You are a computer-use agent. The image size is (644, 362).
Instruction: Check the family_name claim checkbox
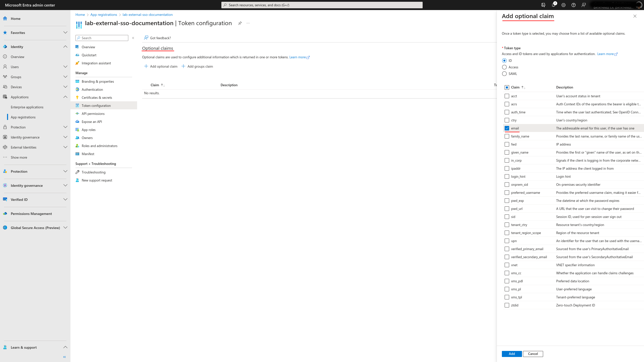[x=507, y=136]
